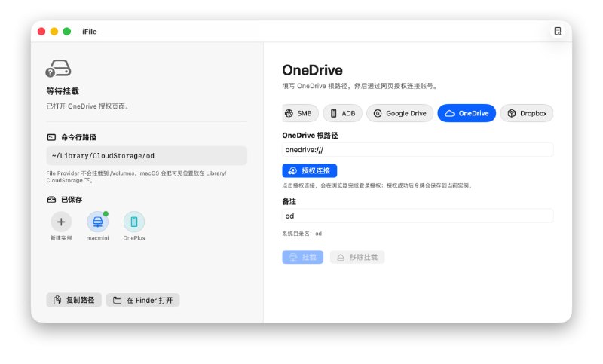
Task: Click the red close window button
Action: click(x=41, y=32)
